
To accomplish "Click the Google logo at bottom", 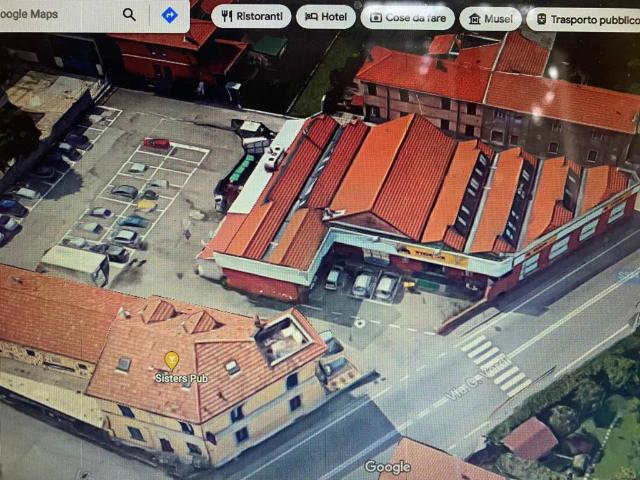I will click(387, 467).
